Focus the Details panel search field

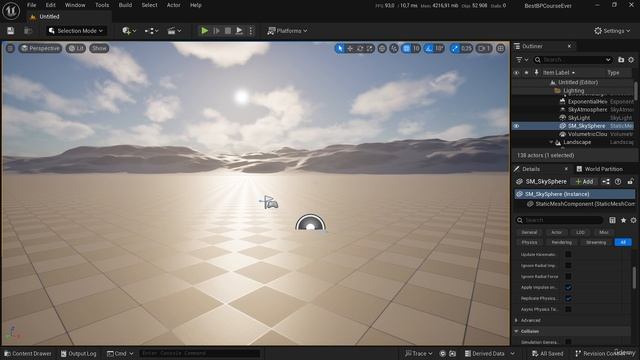(560, 220)
